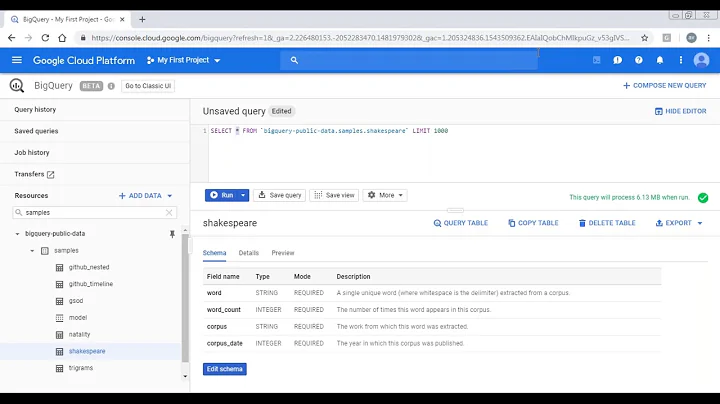Open the More options dropdown
The image size is (720, 404).
[385, 195]
